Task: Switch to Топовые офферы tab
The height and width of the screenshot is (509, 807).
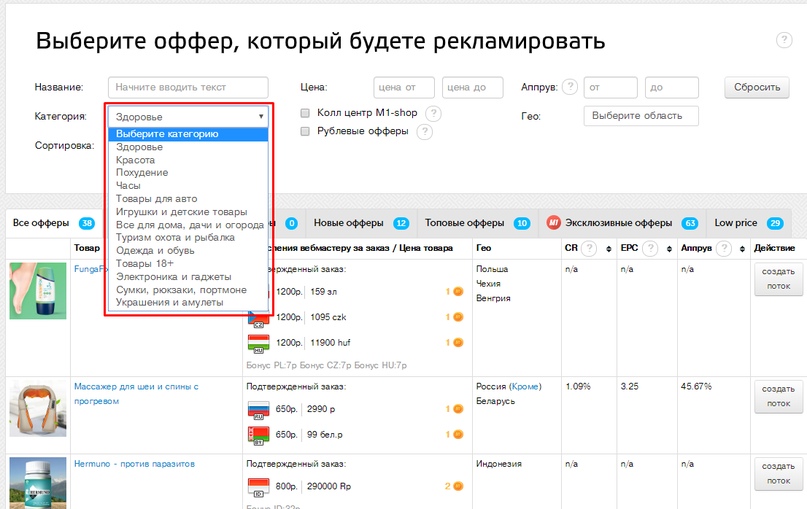Action: click(478, 223)
